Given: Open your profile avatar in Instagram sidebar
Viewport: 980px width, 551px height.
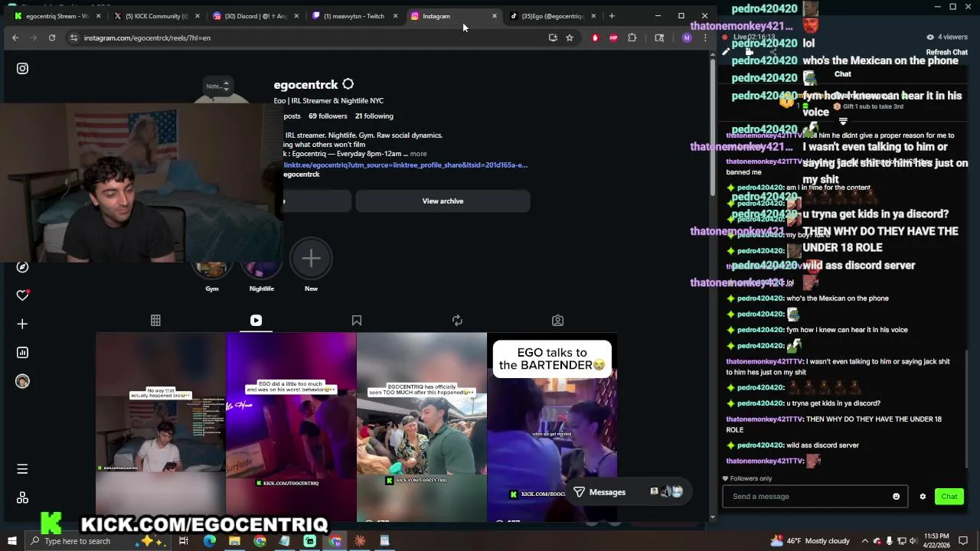Looking at the screenshot, I should [x=22, y=381].
